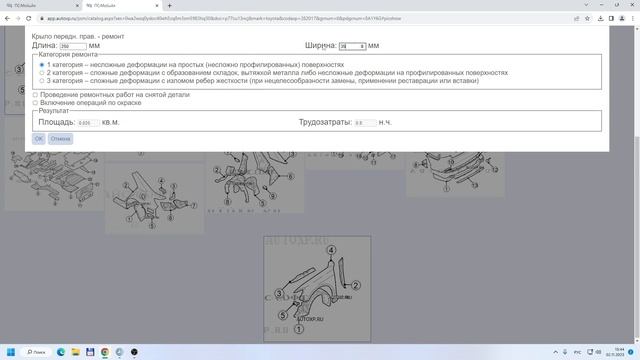Click part number 4 on fender diagram
640x360 pixels.
[331, 250]
